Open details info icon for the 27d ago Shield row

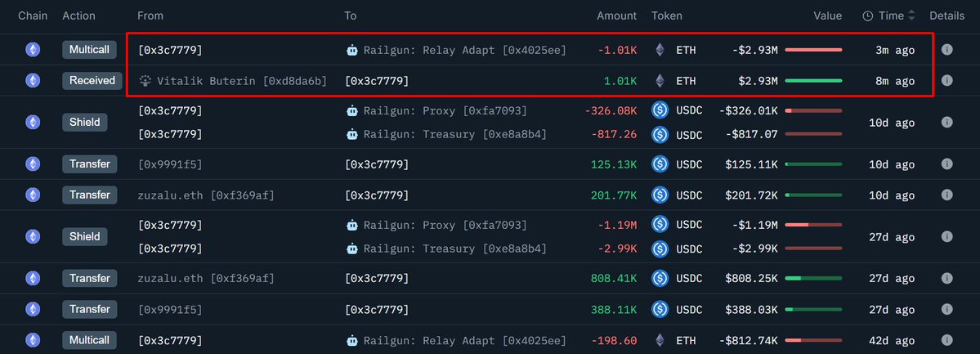[x=946, y=236]
